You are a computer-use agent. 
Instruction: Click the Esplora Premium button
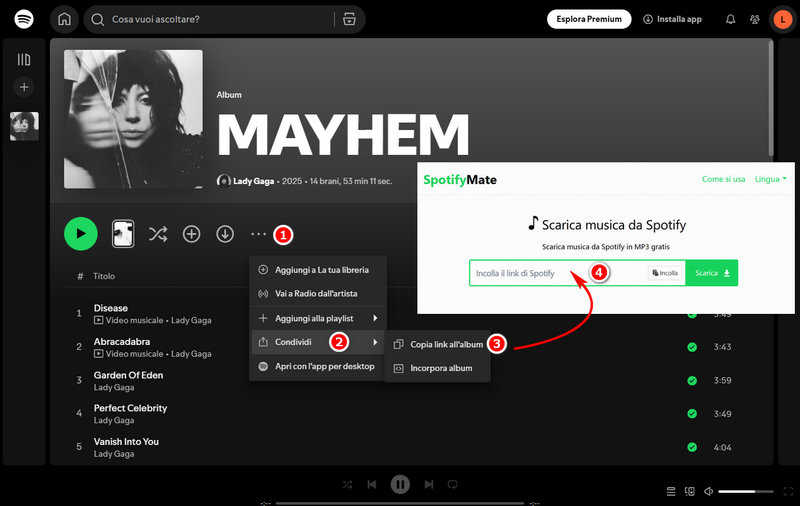coord(589,19)
